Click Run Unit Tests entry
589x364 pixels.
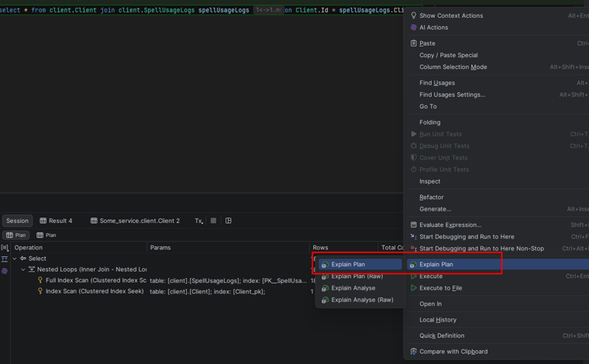440,134
